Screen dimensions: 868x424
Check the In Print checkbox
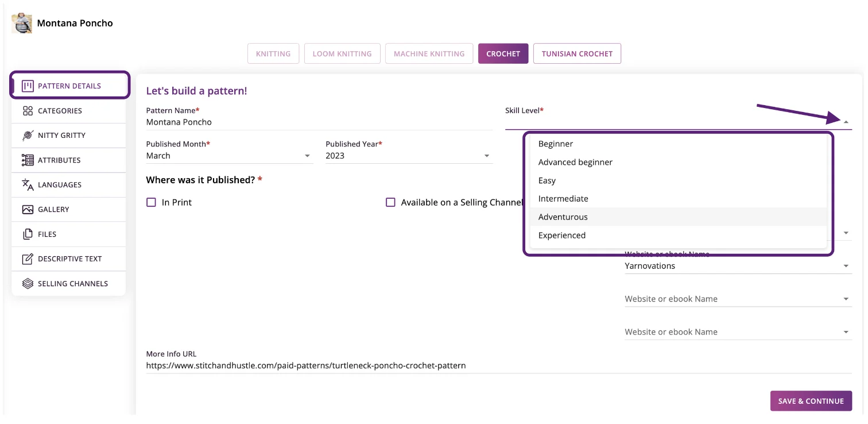pos(152,202)
